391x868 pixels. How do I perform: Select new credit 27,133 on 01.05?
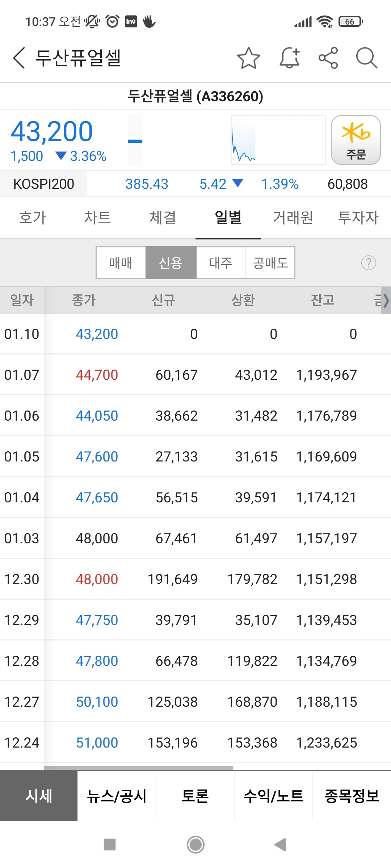click(x=177, y=457)
